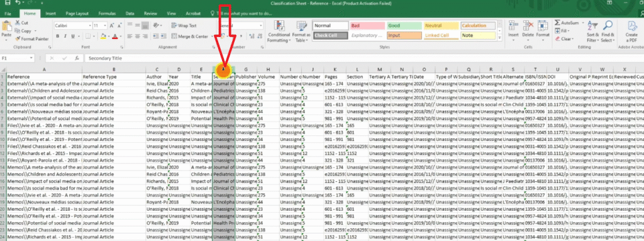Click the Insert Function fx icon

pyautogui.click(x=77, y=59)
